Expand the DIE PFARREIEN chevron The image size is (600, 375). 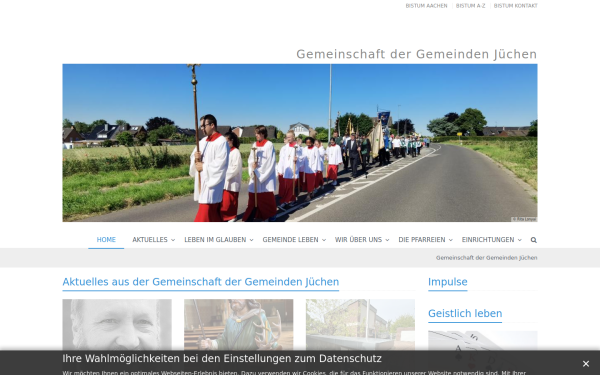tap(451, 240)
